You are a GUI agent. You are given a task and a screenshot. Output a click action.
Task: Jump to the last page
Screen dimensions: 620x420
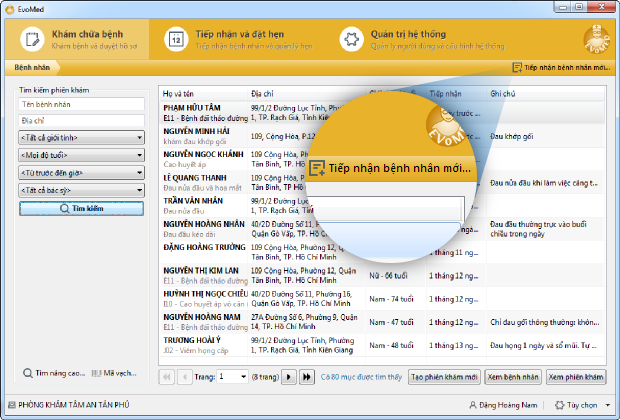306,377
